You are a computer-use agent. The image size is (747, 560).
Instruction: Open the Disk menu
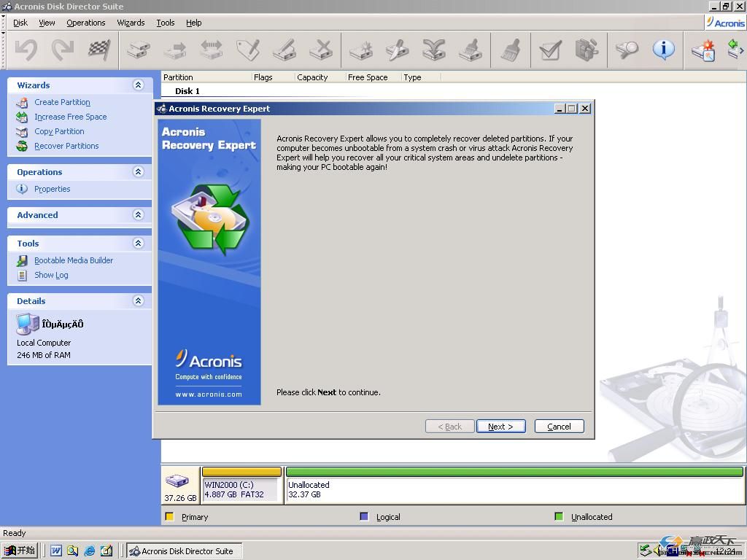point(20,23)
